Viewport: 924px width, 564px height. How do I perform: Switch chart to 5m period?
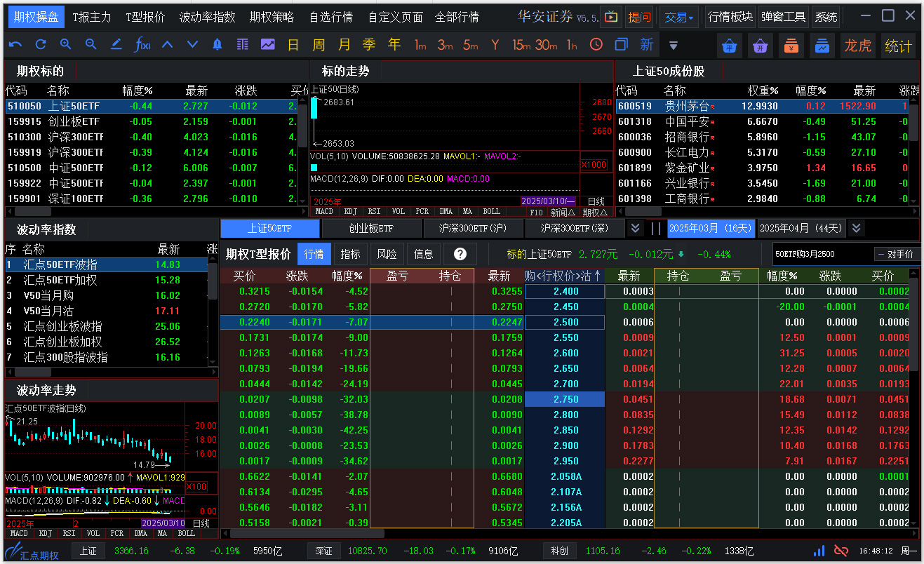pos(470,45)
